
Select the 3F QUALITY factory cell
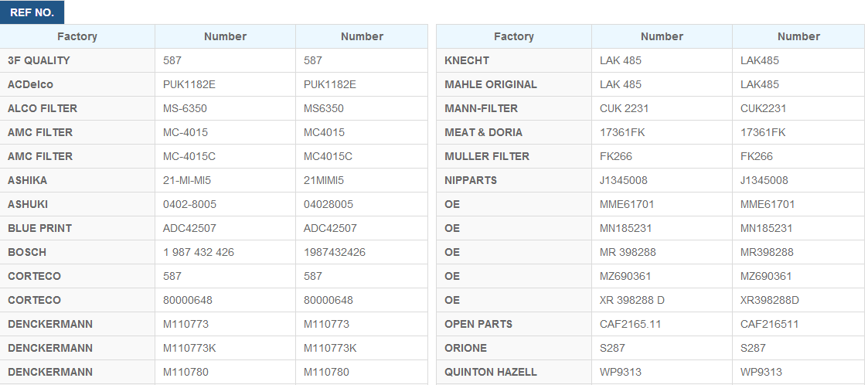pyautogui.click(x=39, y=60)
